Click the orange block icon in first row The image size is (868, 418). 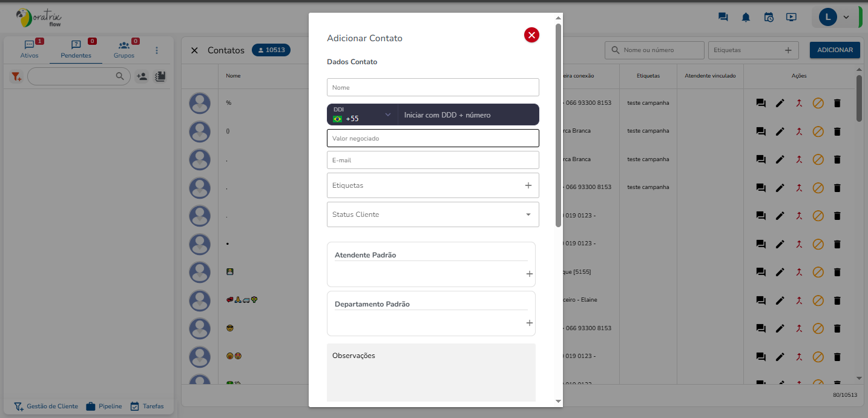coord(818,103)
